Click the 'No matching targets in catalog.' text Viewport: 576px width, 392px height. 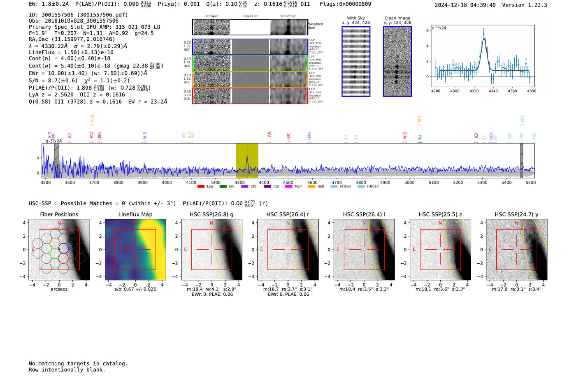click(78, 364)
